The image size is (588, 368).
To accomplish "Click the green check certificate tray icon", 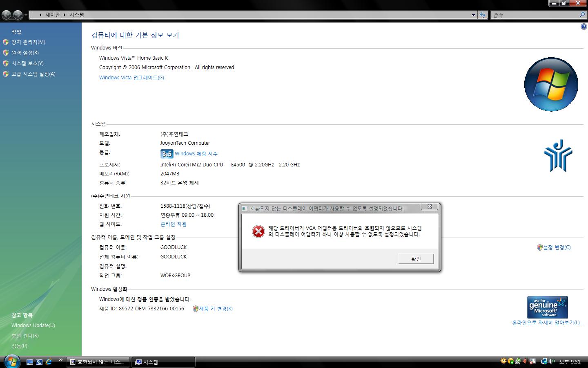I will 518,361.
